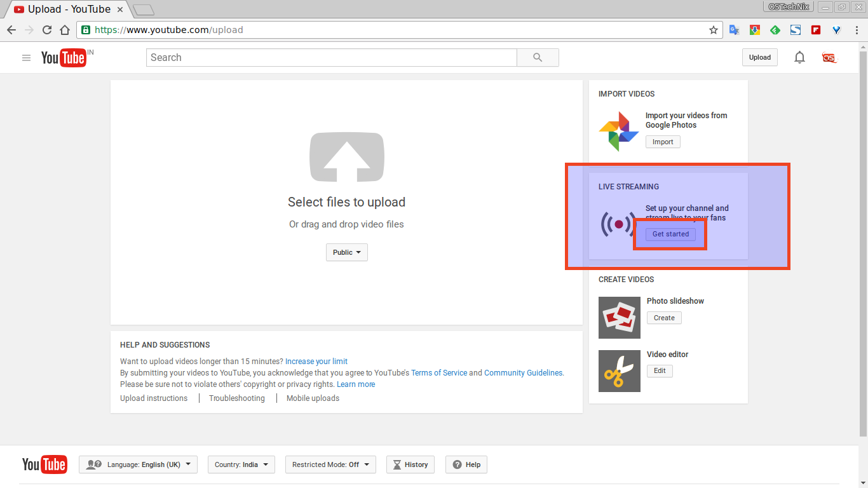Open the Country: India dropdown

click(x=241, y=464)
